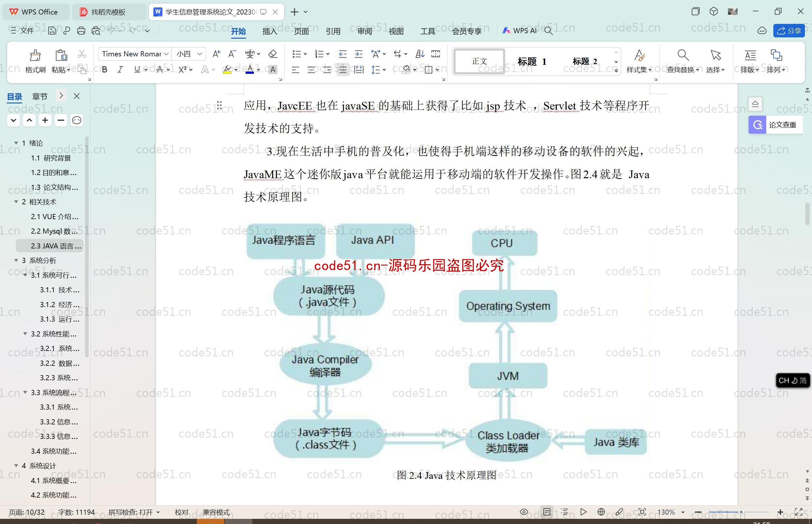Click the Decrease Indent icon
This screenshot has height=524, width=812.
[x=343, y=54]
